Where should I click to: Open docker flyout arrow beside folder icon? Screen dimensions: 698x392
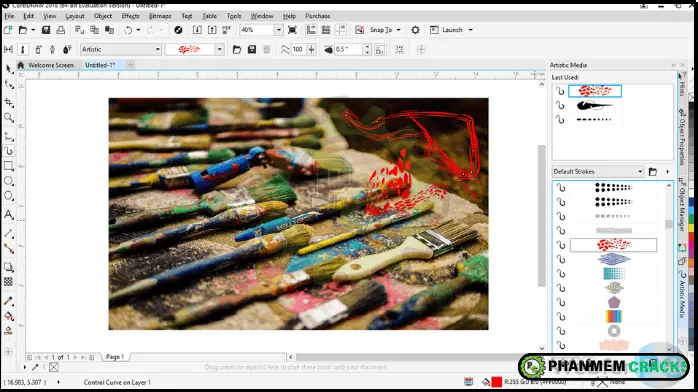(x=667, y=172)
